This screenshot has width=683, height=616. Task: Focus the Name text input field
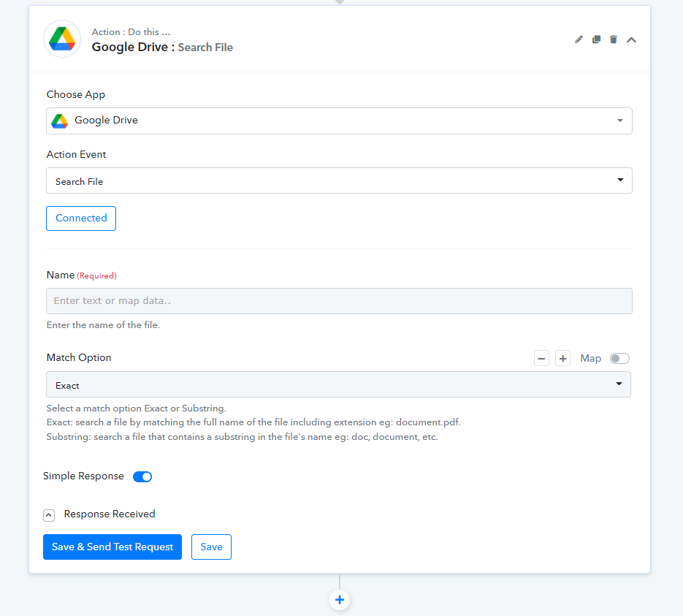[339, 301]
